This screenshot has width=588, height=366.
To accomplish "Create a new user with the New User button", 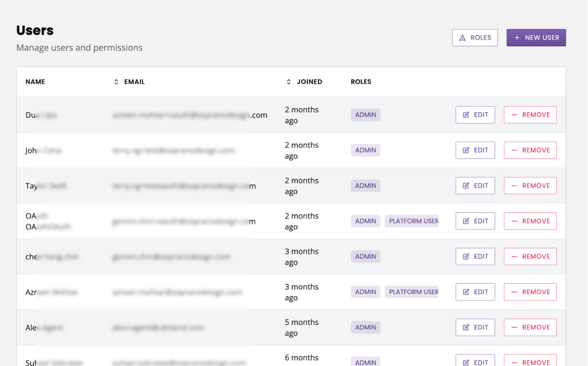I will [x=536, y=37].
